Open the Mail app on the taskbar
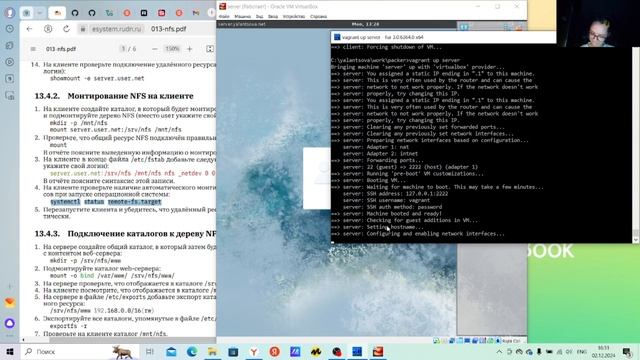The width and height of the screenshot is (640, 360). point(171,351)
